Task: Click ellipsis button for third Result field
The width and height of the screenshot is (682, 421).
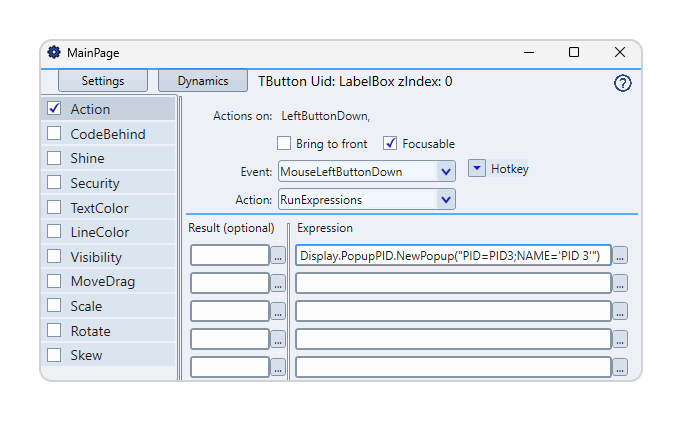Action: (x=278, y=311)
